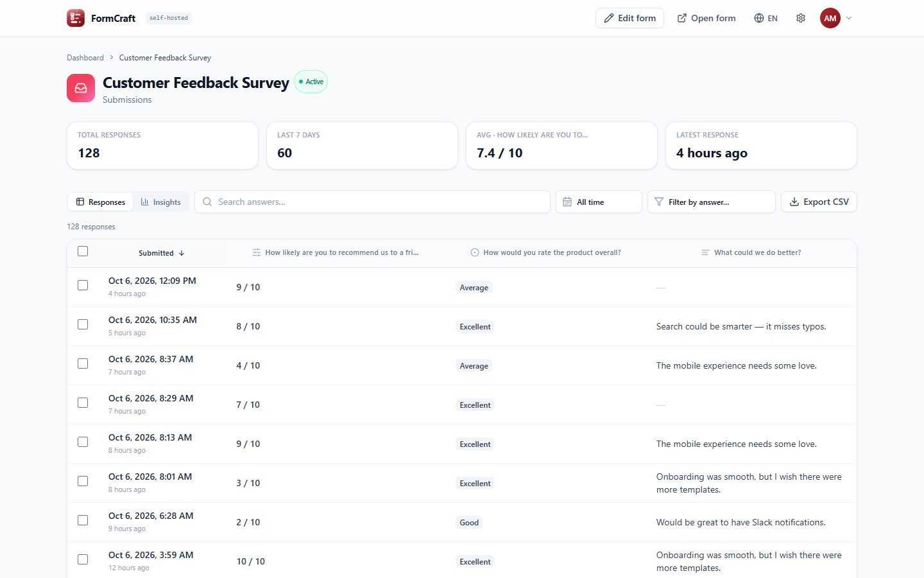Viewport: 924px width, 578px height.
Task: Open the EN language selector
Action: 766,18
